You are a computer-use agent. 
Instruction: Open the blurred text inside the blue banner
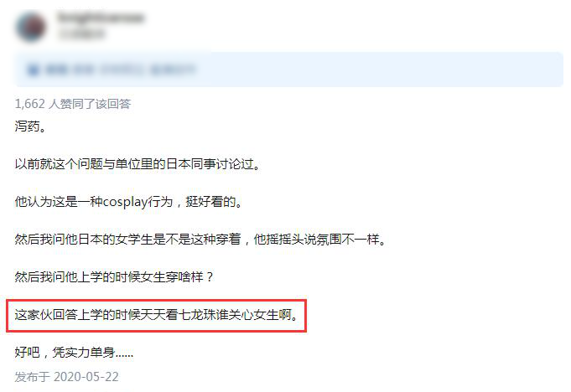tap(120, 70)
